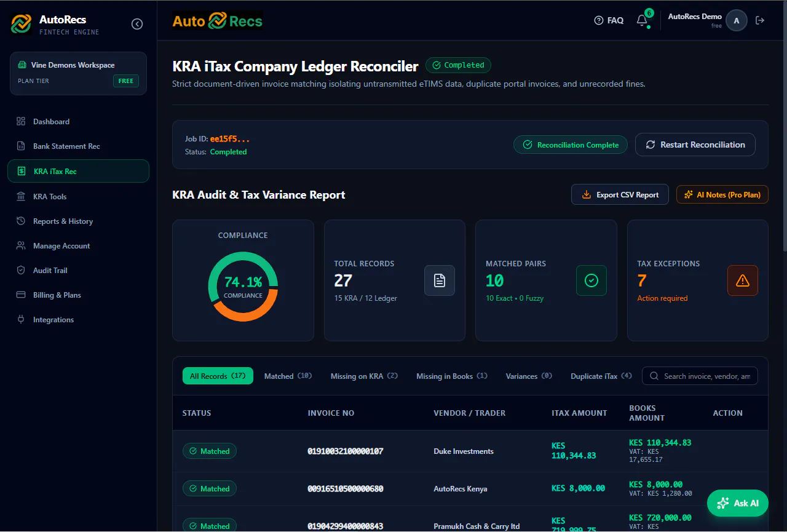
Task: Click the KRA Tools building icon
Action: pyautogui.click(x=21, y=197)
